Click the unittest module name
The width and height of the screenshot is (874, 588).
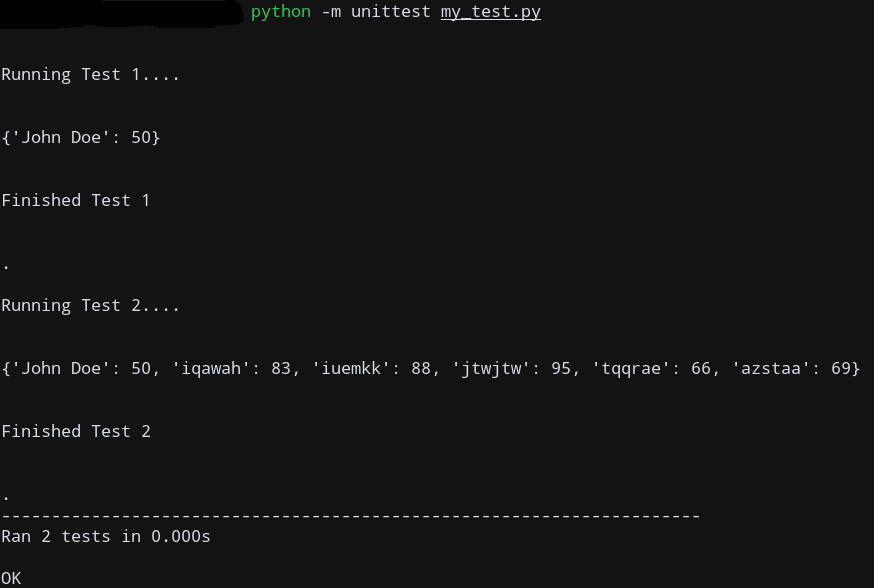click(x=390, y=12)
